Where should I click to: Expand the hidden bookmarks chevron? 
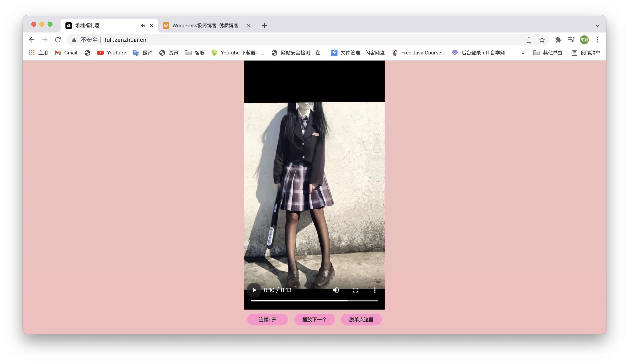tap(523, 53)
